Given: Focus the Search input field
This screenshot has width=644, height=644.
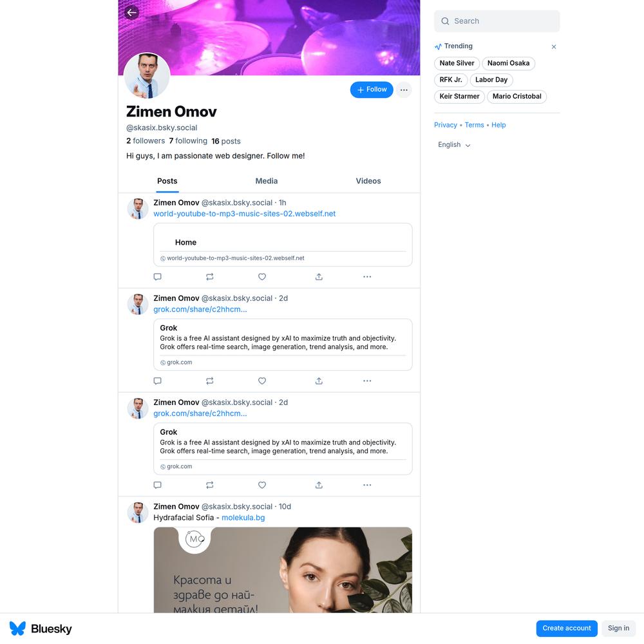Looking at the screenshot, I should (x=497, y=21).
